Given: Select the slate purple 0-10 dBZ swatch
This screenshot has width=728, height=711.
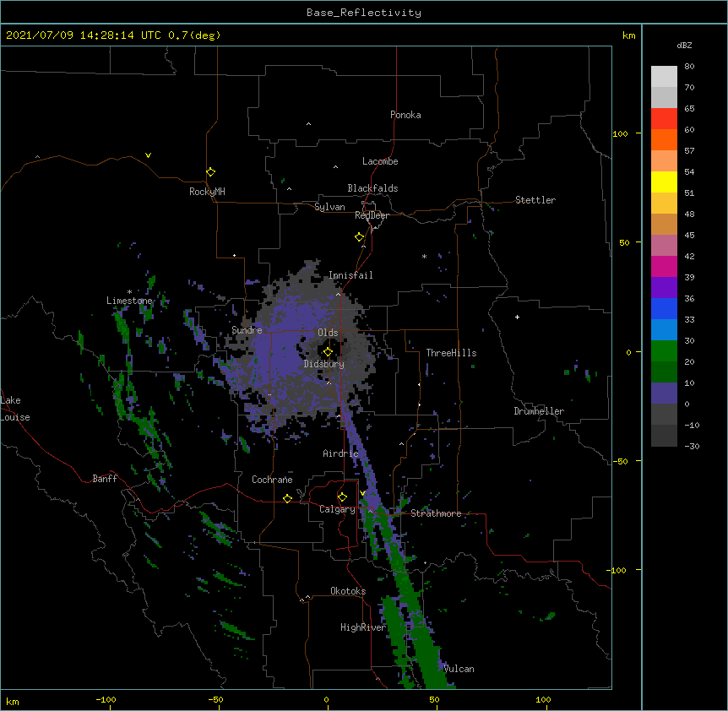Looking at the screenshot, I should pyautogui.click(x=664, y=393).
